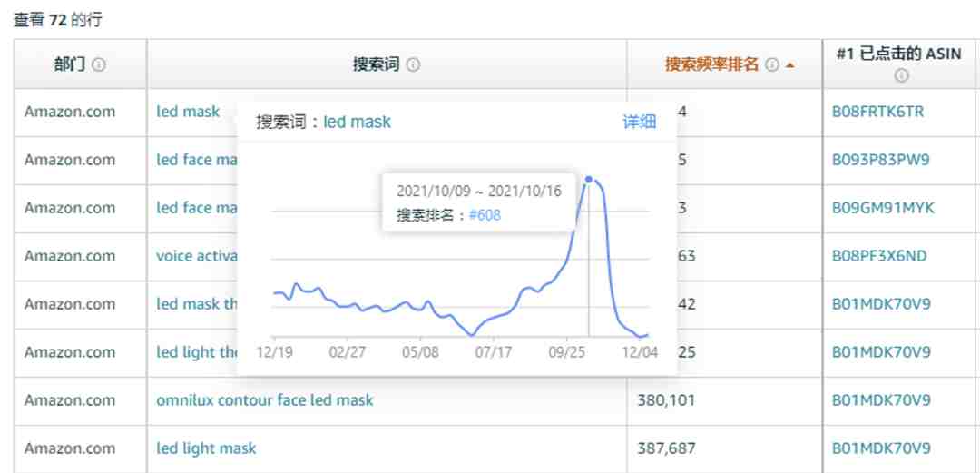
Task: Click the peak data point on chart
Action: coord(588,180)
